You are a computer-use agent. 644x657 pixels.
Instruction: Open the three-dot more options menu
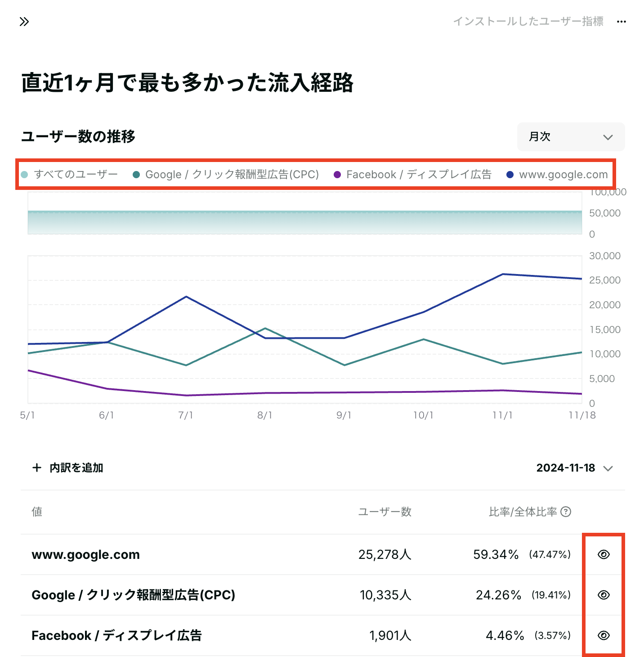[x=622, y=22]
